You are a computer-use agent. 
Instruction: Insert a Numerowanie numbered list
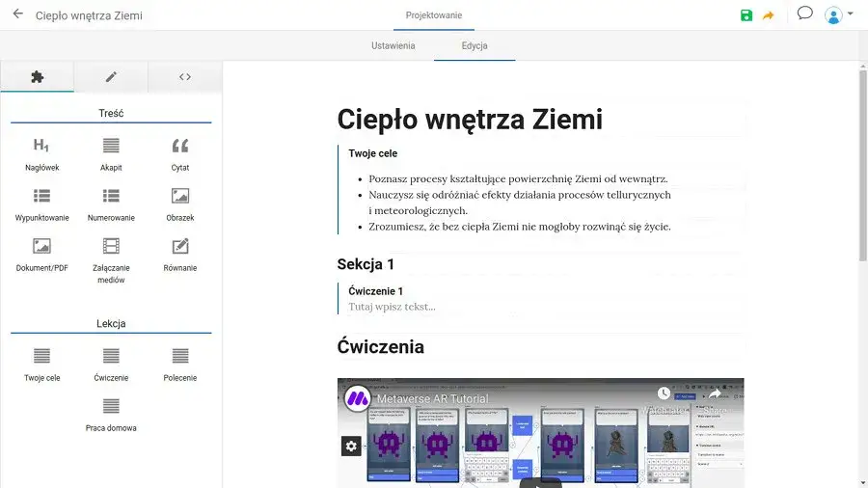(111, 203)
